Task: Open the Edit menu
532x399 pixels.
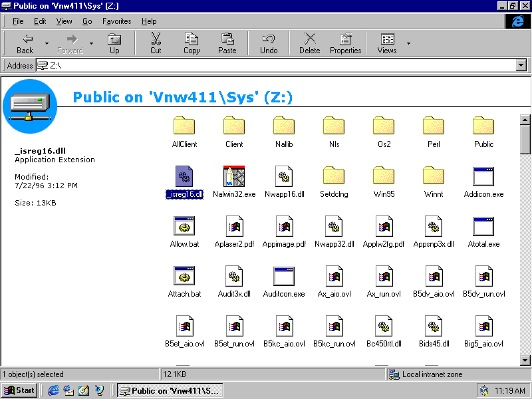Action: pos(40,21)
